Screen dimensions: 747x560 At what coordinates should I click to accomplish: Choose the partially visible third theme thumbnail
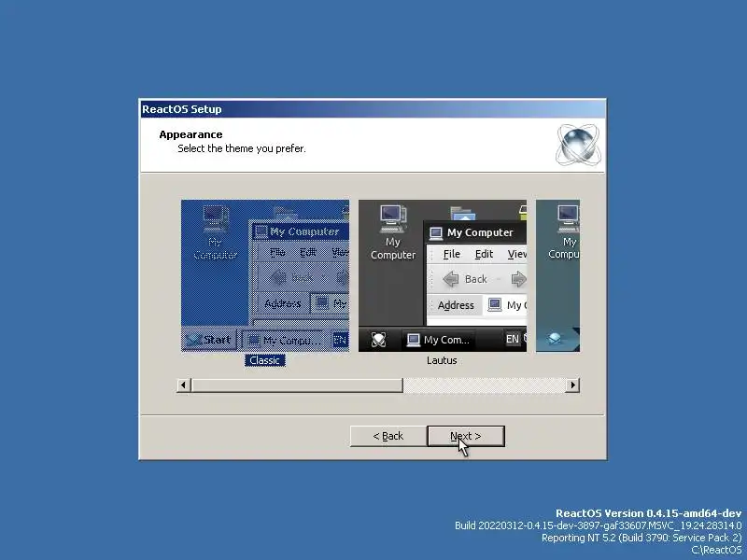pos(557,275)
